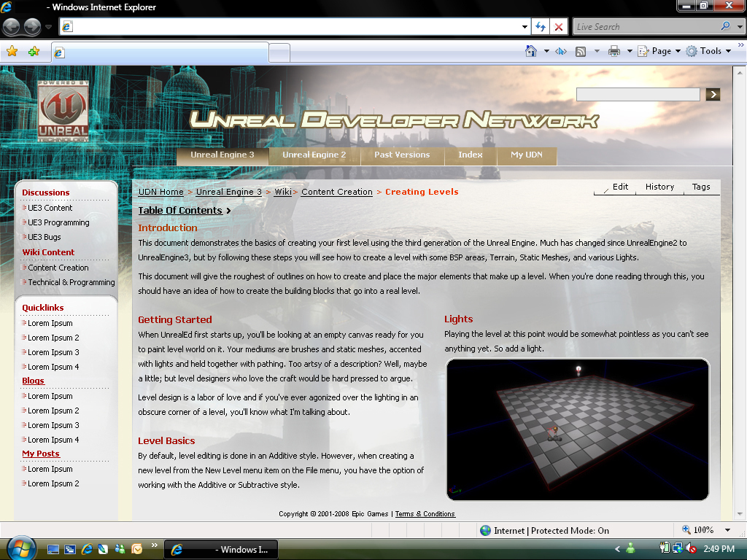The width and height of the screenshot is (747, 560).
Task: Open the My Posts sidebar heading link
Action: click(x=41, y=454)
